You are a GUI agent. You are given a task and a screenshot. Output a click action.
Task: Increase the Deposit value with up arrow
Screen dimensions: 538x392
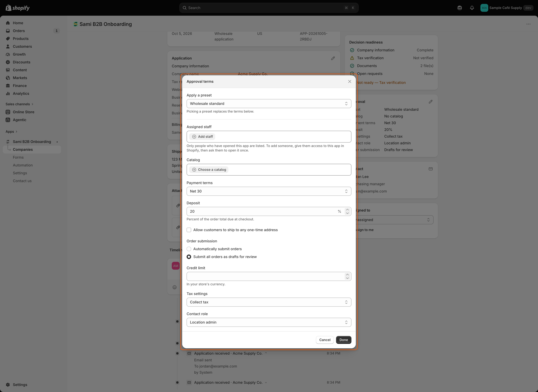click(347, 209)
